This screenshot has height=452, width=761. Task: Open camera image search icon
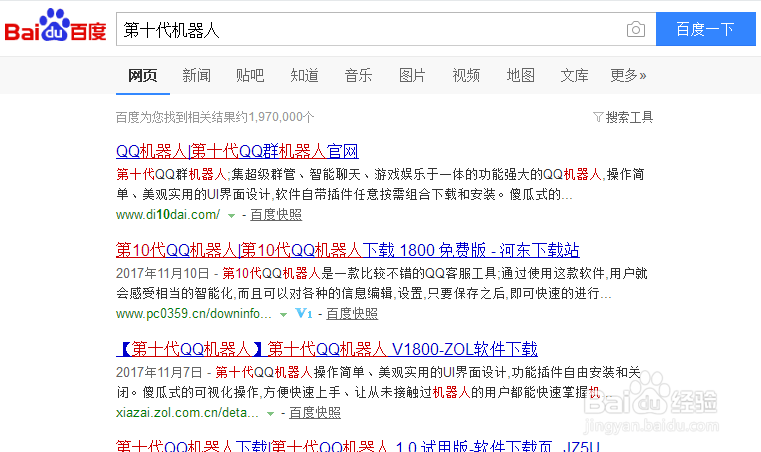click(x=635, y=30)
